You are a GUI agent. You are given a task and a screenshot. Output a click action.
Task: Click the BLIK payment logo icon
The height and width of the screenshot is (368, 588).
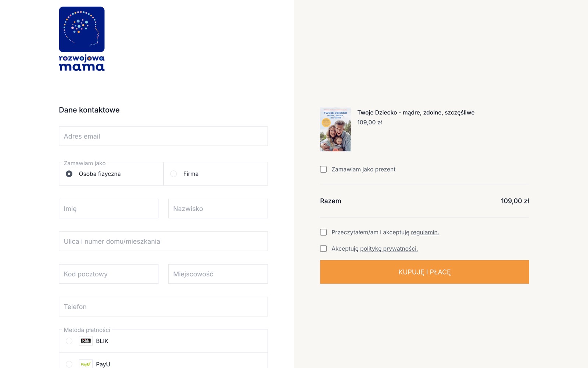[x=86, y=341]
